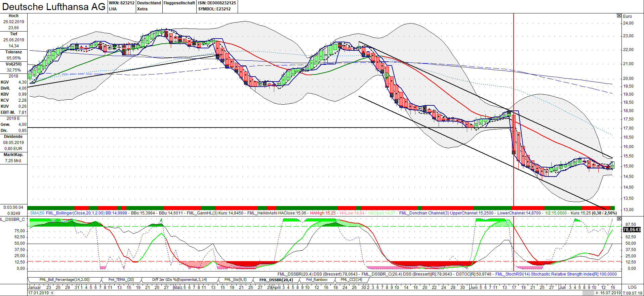This screenshot has height=296, width=644.
Task: Click the MarktKap. value 7,25 Mrd.
Action: pyautogui.click(x=13, y=161)
